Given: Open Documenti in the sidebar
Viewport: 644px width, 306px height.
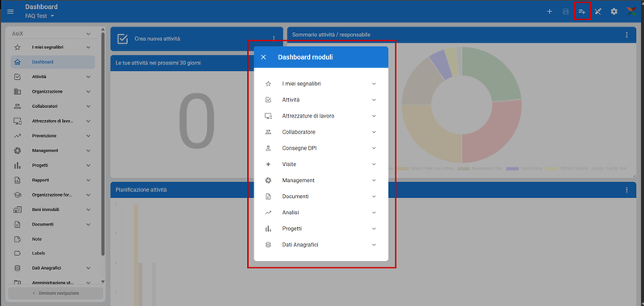Looking at the screenshot, I should click(52, 224).
